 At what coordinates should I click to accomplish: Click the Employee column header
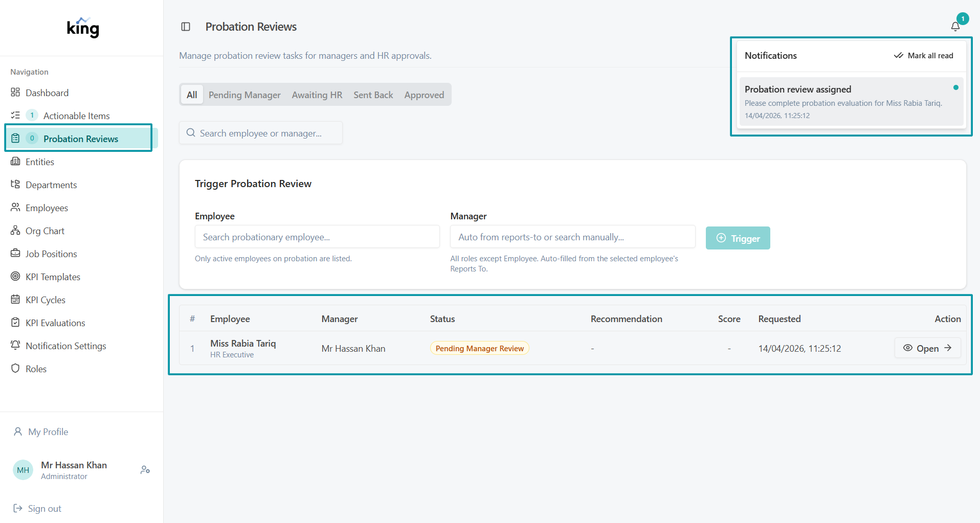tap(230, 319)
